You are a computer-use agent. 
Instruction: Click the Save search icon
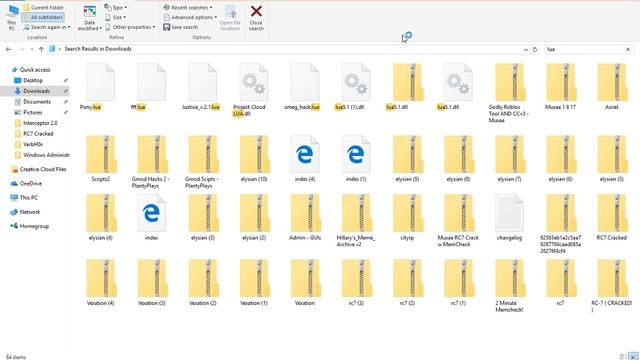click(x=167, y=27)
